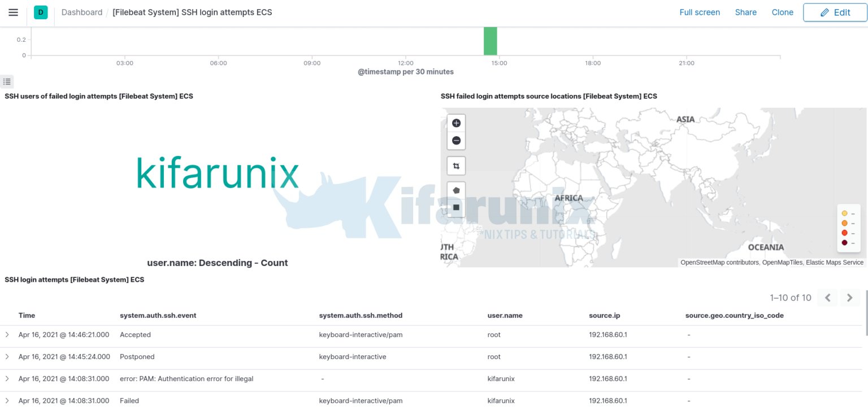868x410 pixels.
Task: Open the Dashboard breadcrumb link
Action: (x=81, y=12)
